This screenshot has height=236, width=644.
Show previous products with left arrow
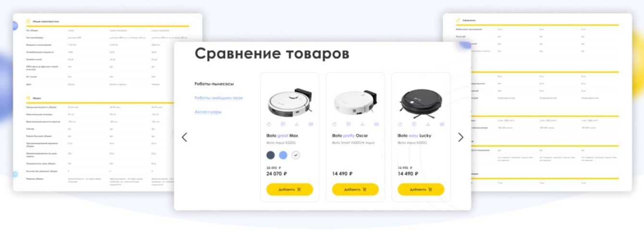[184, 137]
